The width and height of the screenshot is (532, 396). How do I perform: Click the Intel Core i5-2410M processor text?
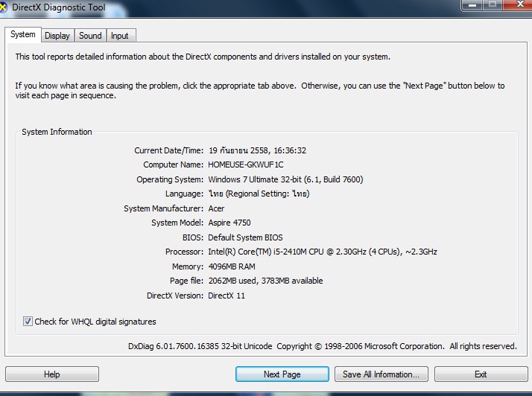coord(323,252)
